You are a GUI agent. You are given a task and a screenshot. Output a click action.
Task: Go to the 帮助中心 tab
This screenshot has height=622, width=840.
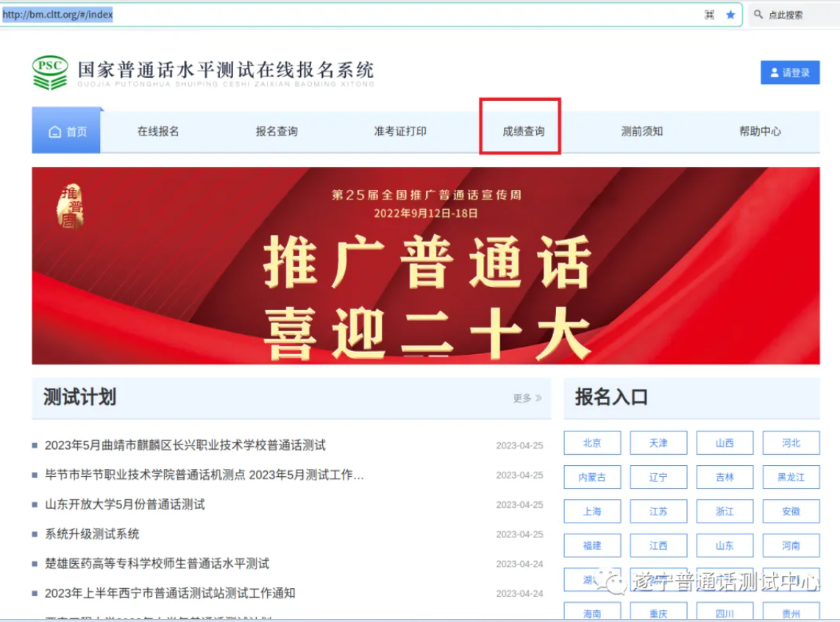click(x=760, y=132)
